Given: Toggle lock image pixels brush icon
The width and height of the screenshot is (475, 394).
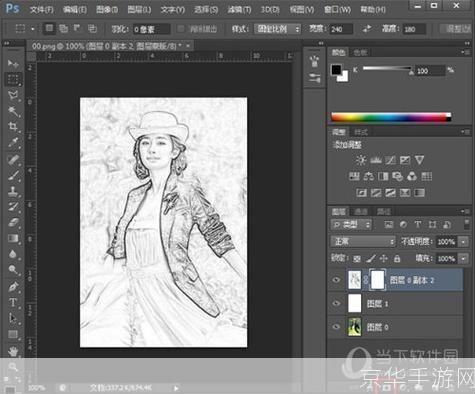Looking at the screenshot, I should point(371,259).
